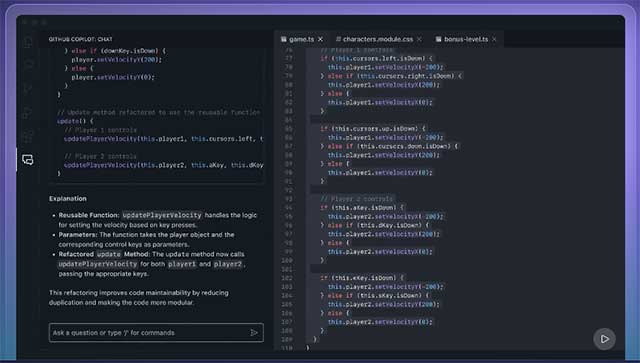Viewport: 640px width, 363px height.
Task: Click 'update() {' line in chat code block
Action: pyautogui.click(x=75, y=121)
